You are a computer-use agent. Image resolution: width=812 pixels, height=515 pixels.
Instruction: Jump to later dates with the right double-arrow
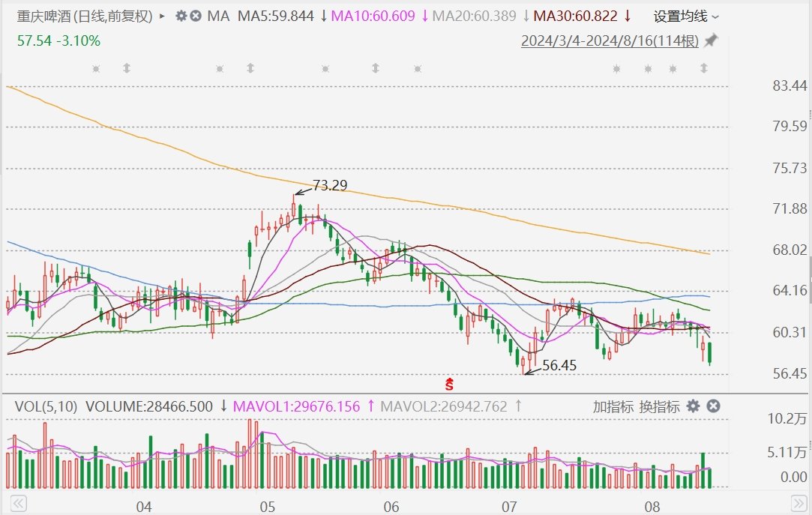point(798,503)
